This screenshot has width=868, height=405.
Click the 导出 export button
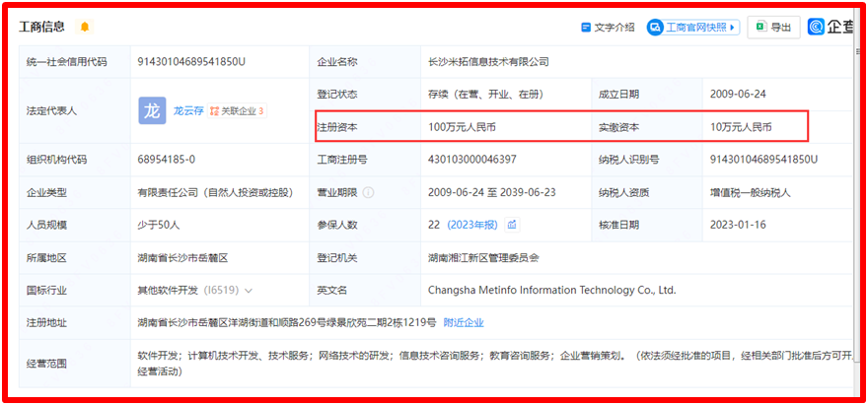tap(773, 28)
